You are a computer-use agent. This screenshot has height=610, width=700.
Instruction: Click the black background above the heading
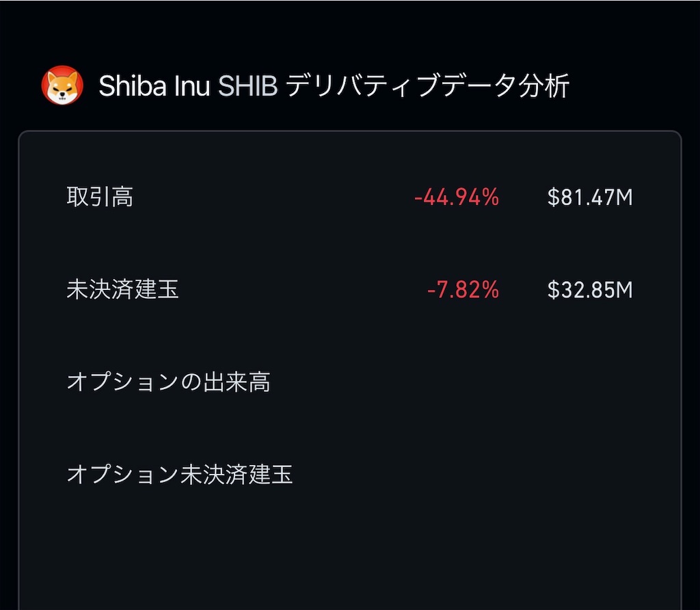pyautogui.click(x=350, y=31)
